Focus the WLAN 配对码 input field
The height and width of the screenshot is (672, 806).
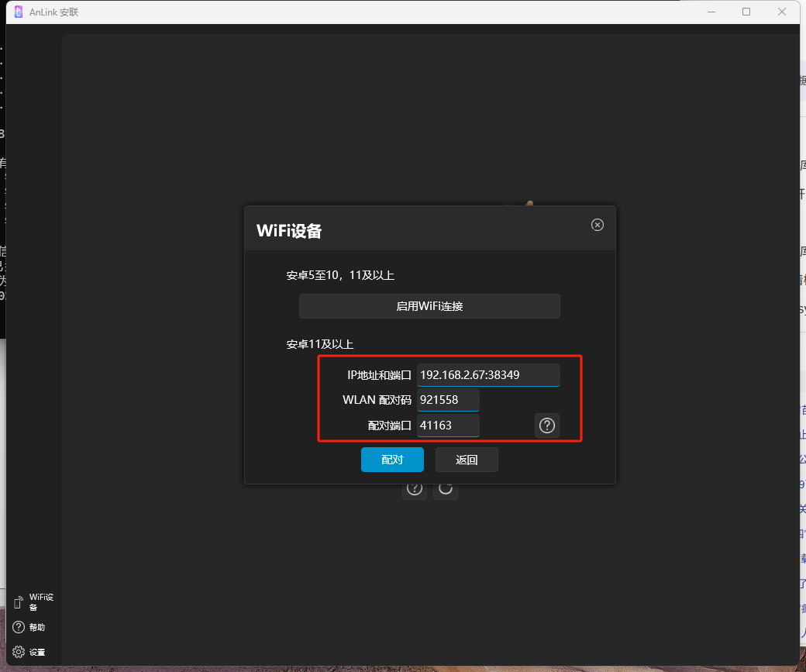pyautogui.click(x=448, y=399)
